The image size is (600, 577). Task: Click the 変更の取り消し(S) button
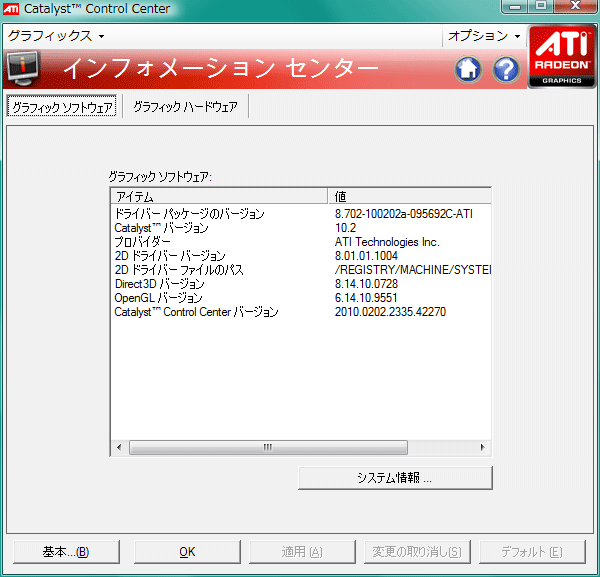pyautogui.click(x=417, y=552)
